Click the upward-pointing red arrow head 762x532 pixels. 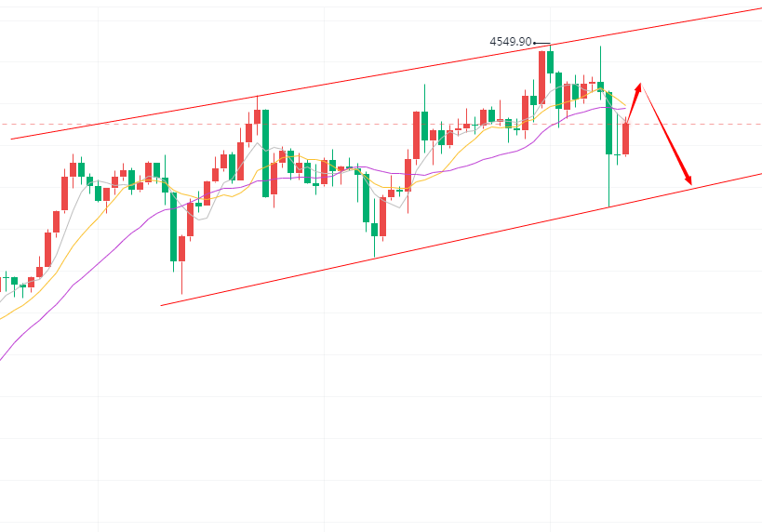coord(639,86)
